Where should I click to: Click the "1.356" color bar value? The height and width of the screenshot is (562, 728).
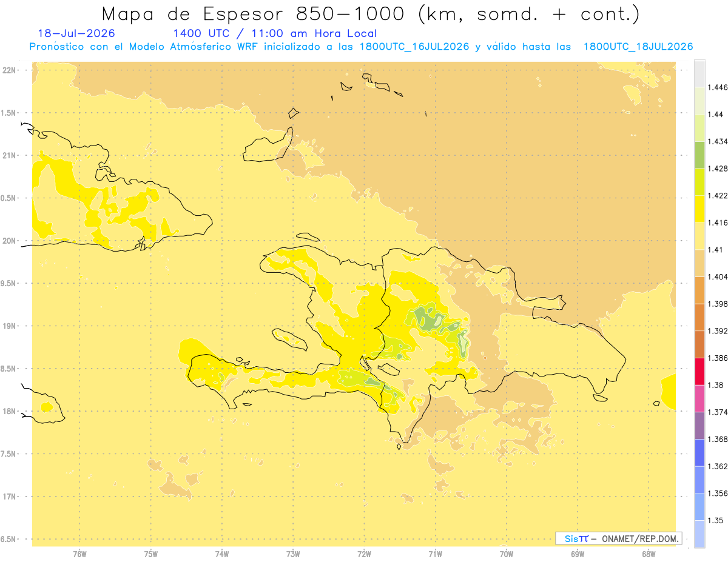(x=717, y=493)
